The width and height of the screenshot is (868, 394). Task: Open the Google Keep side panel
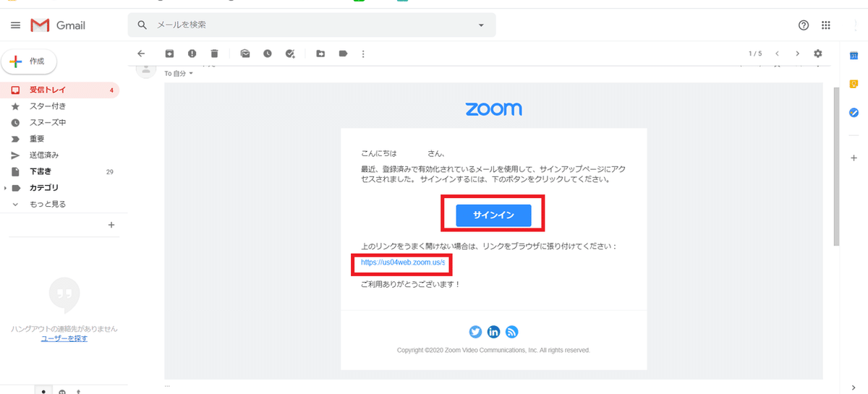pyautogui.click(x=854, y=84)
